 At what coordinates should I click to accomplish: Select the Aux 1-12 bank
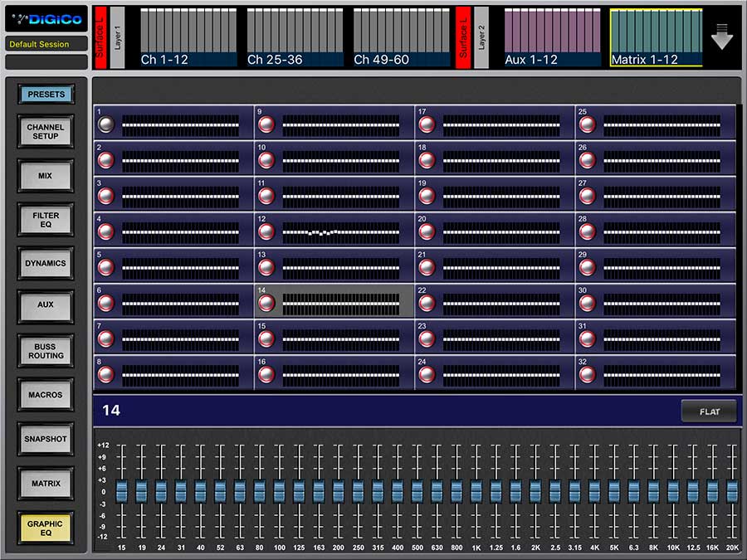click(x=552, y=37)
